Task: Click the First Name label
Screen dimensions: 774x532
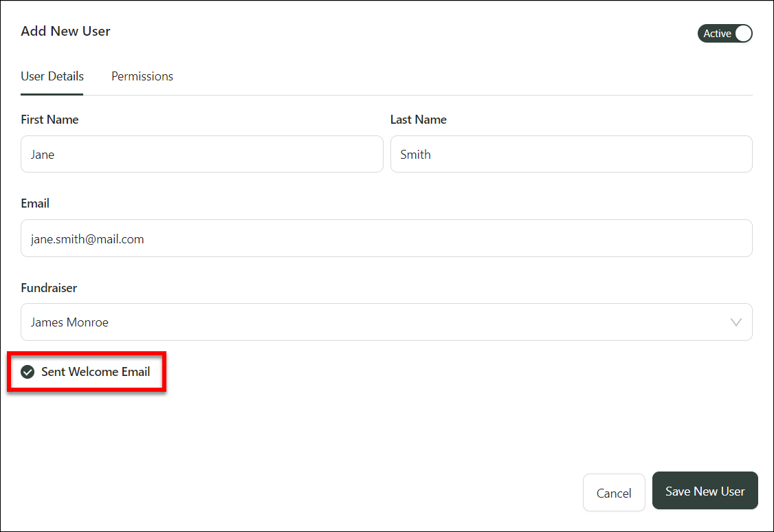Action: (49, 120)
